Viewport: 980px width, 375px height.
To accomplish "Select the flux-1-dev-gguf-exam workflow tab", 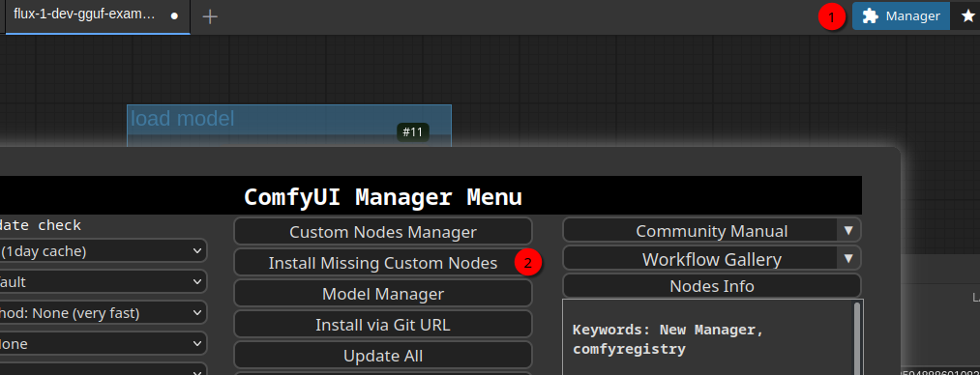I will (98, 16).
